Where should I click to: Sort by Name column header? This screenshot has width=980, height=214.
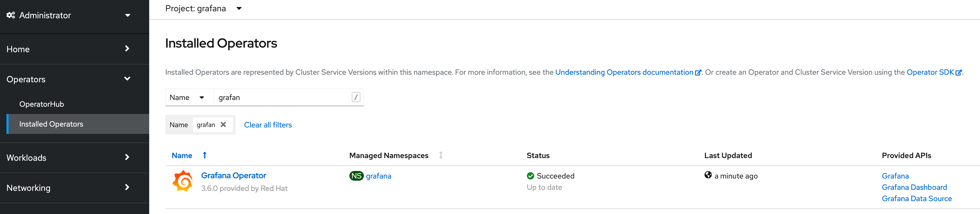[182, 155]
